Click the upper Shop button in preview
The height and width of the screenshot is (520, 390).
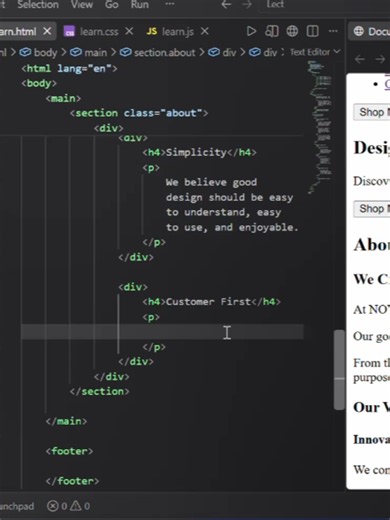[371, 112]
